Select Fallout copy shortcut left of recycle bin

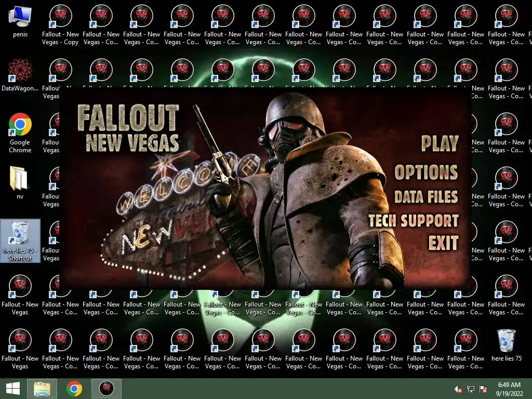pos(466,349)
